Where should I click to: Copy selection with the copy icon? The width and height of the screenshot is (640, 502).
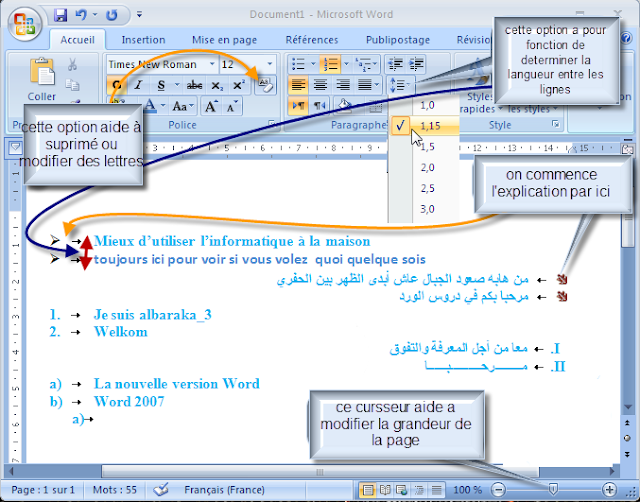pos(72,85)
